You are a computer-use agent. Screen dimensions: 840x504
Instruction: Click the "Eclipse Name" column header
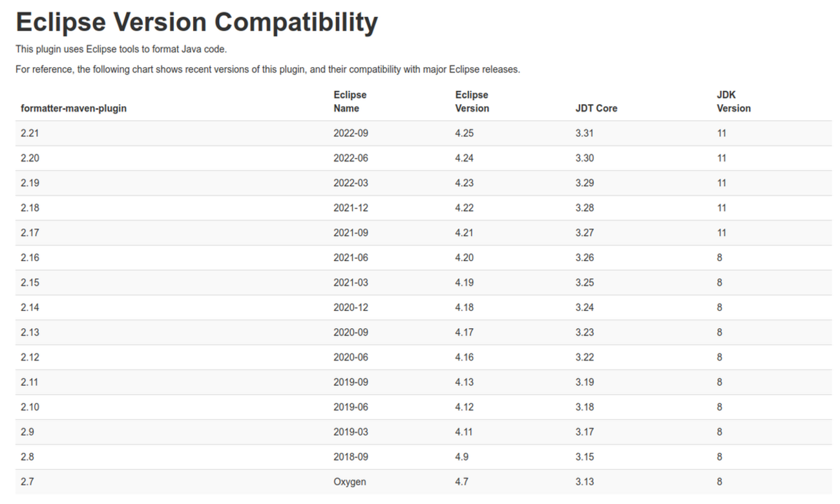[350, 101]
